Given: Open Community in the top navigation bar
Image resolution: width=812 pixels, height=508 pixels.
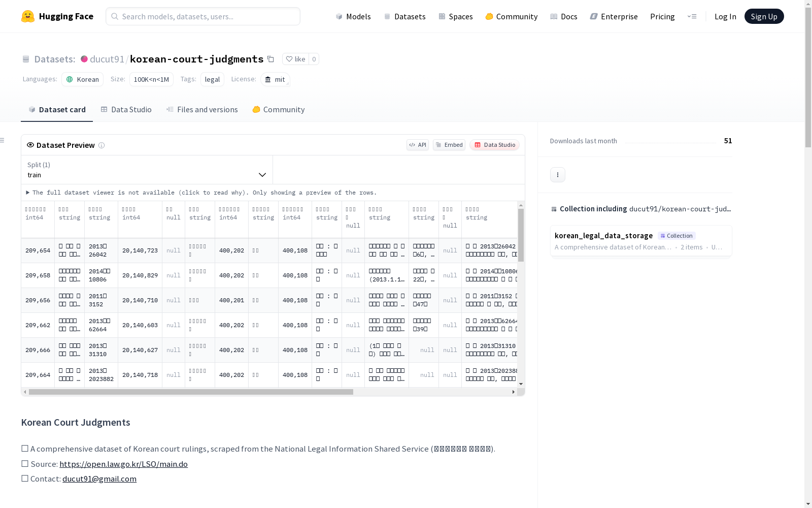Looking at the screenshot, I should coord(512,16).
